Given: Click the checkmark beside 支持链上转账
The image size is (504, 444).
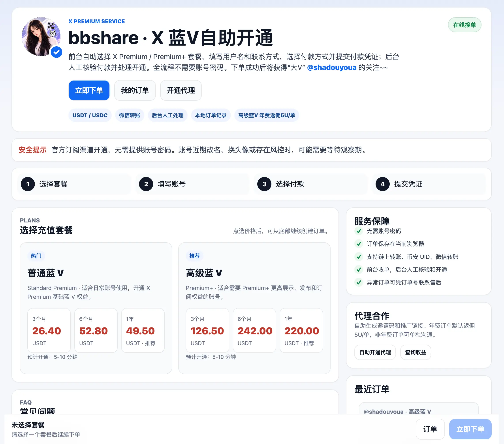Looking at the screenshot, I should [359, 257].
